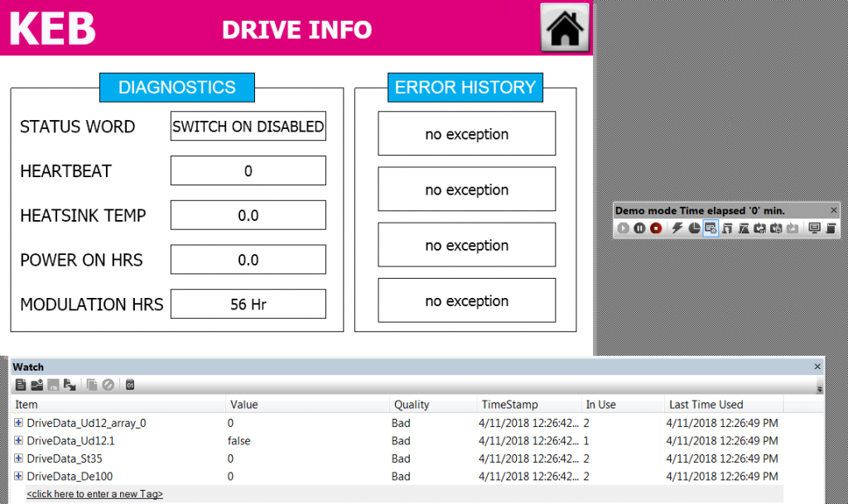Create a new watch list document
This screenshot has width=848, height=504.
pyautogui.click(x=21, y=385)
